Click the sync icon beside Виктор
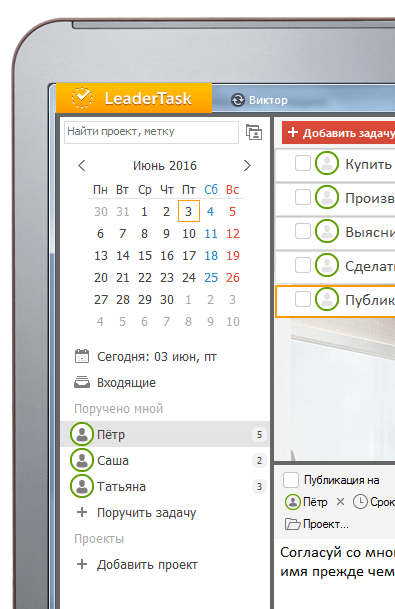 pos(238,100)
